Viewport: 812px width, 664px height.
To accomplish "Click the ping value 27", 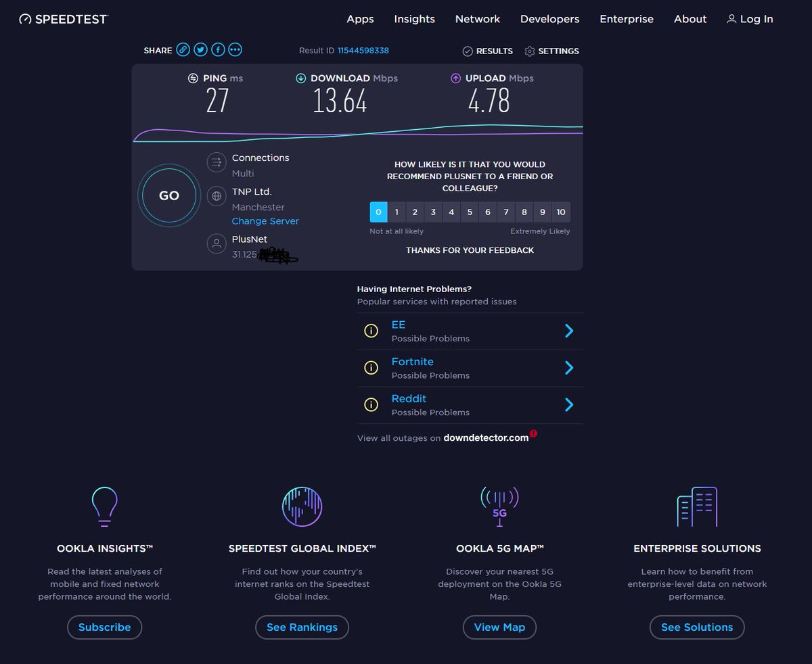I will [218, 101].
